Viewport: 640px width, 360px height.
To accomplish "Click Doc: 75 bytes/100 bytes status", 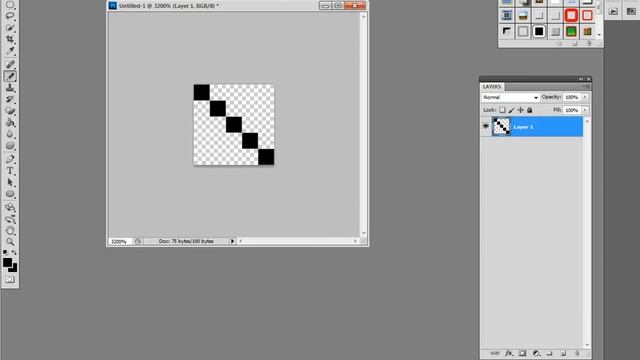I will click(x=186, y=241).
